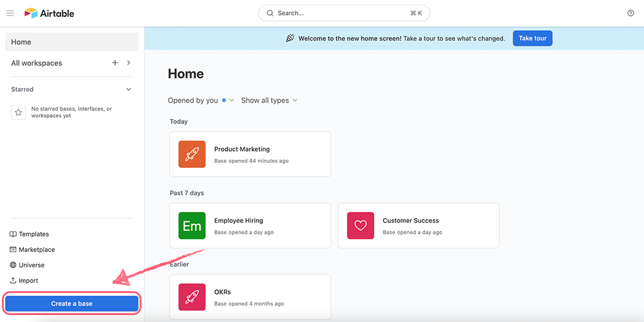
Task: Select Home in the sidebar
Action: pyautogui.click(x=72, y=42)
